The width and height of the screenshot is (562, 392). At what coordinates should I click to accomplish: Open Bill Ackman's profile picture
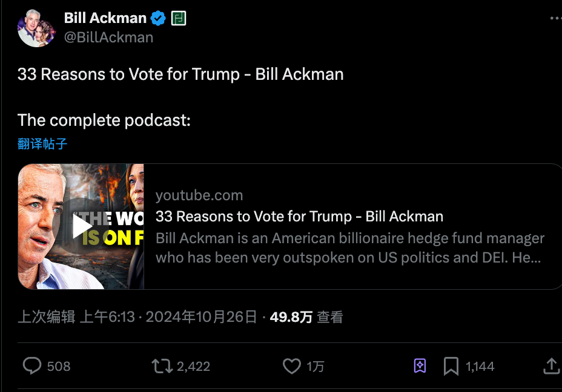click(x=36, y=28)
